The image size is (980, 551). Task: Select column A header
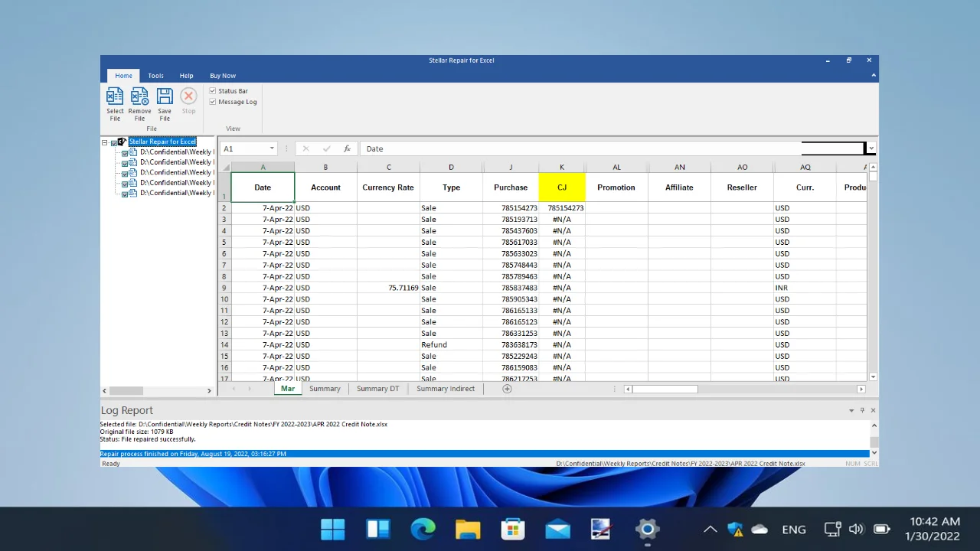(x=263, y=167)
